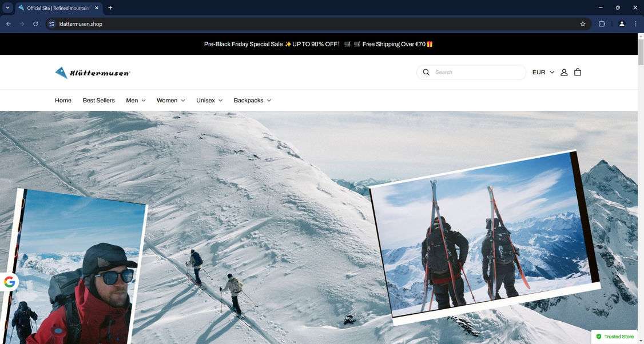Click the forward navigation arrow

coord(22,24)
